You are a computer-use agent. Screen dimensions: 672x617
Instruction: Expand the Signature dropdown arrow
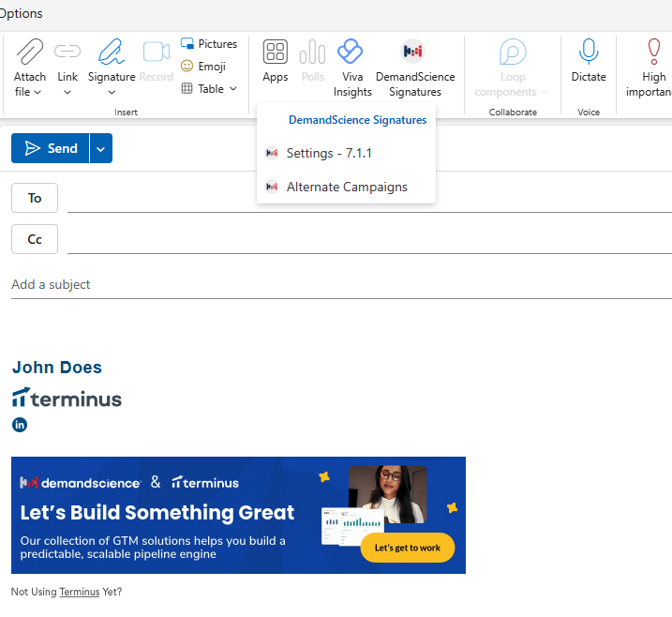112,92
